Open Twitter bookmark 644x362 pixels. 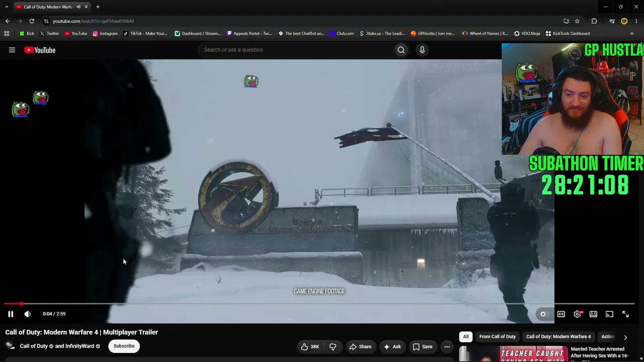click(x=49, y=34)
